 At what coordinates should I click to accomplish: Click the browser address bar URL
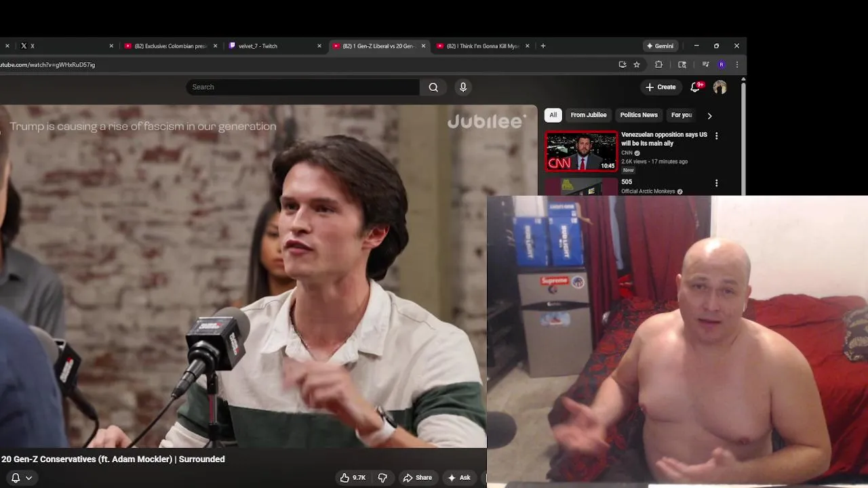(x=47, y=64)
